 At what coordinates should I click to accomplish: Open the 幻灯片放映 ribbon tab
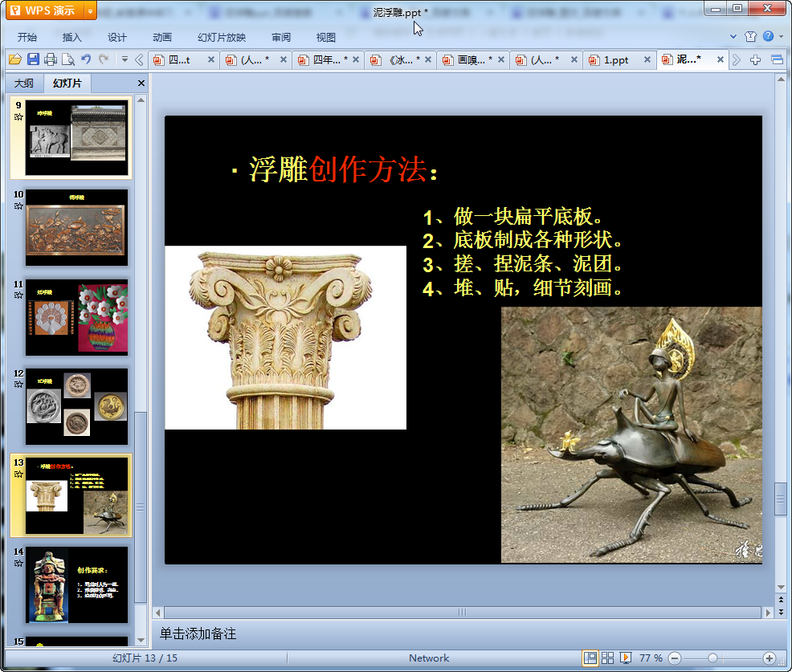pos(222,37)
